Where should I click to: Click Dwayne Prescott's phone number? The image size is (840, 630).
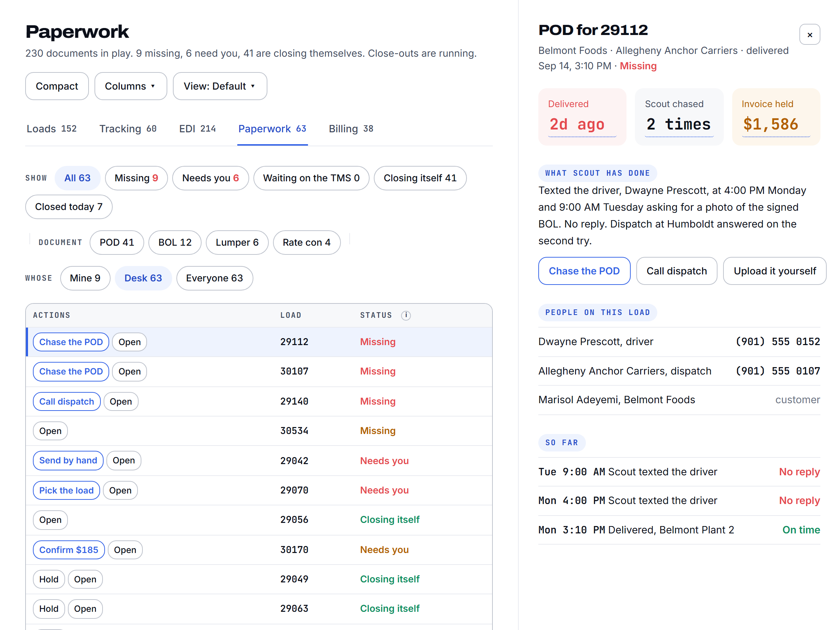coord(777,342)
